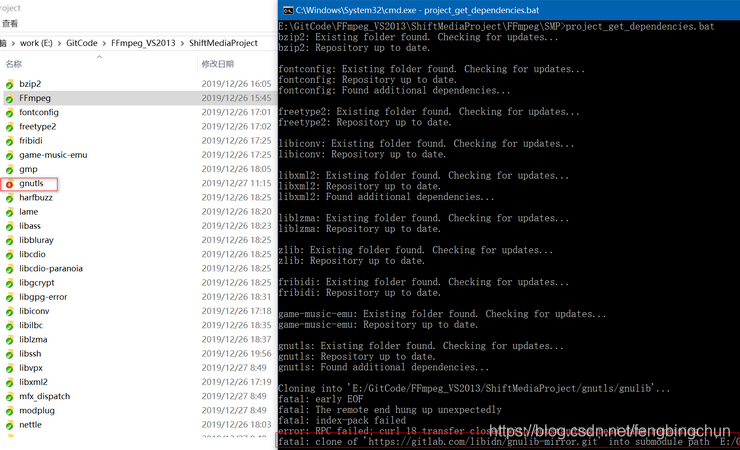This screenshot has width=740, height=450.
Task: Expand the chevron after FFmpeg_VS2013 breadcrumb
Action: (182, 43)
